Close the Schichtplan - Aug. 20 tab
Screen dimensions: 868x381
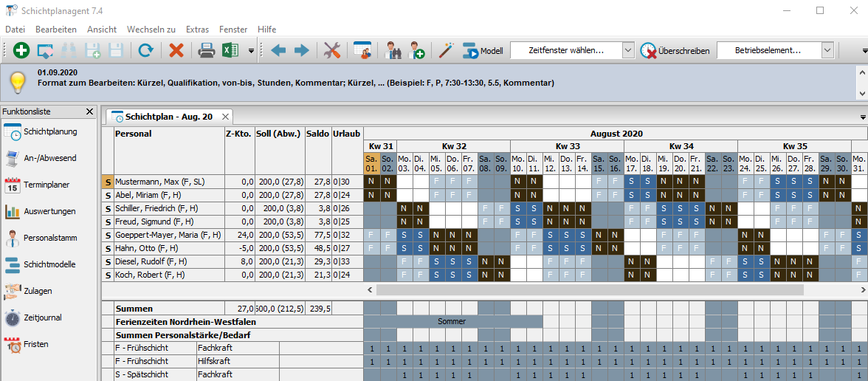pyautogui.click(x=224, y=117)
